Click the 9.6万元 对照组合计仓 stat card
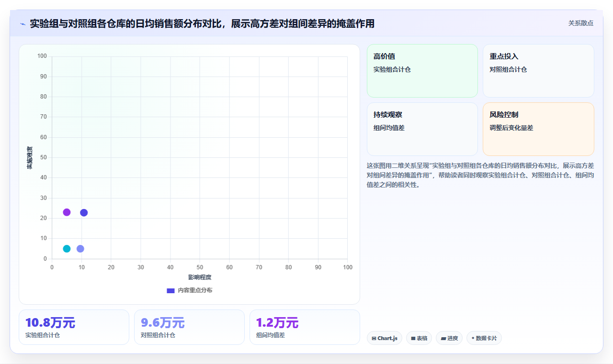Image resolution: width=613 pixels, height=364 pixels. tap(189, 327)
